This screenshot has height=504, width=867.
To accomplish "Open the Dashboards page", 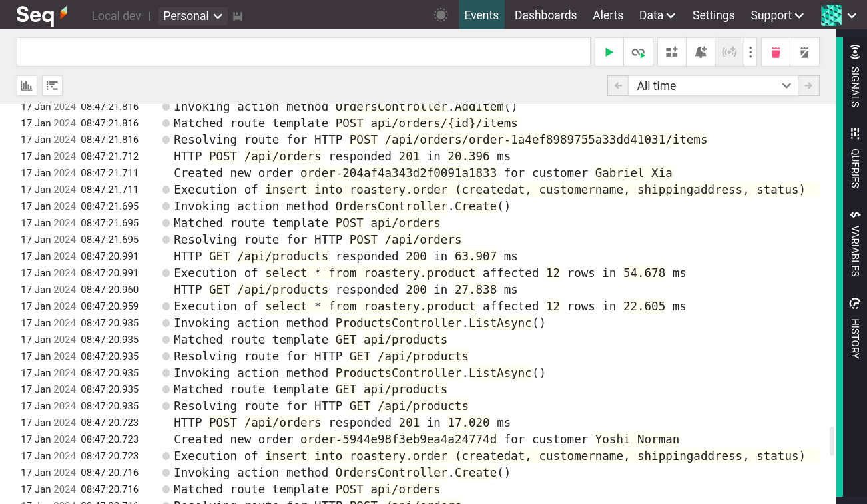I will click(545, 15).
